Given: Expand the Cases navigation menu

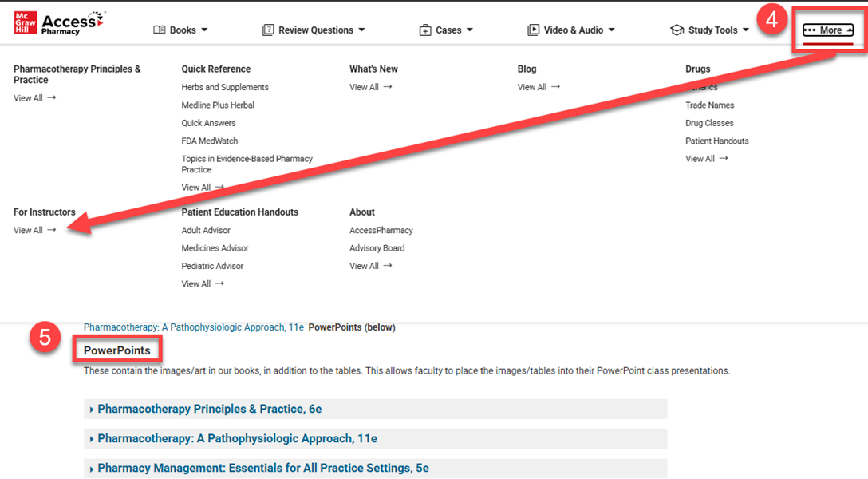Looking at the screenshot, I should (448, 30).
